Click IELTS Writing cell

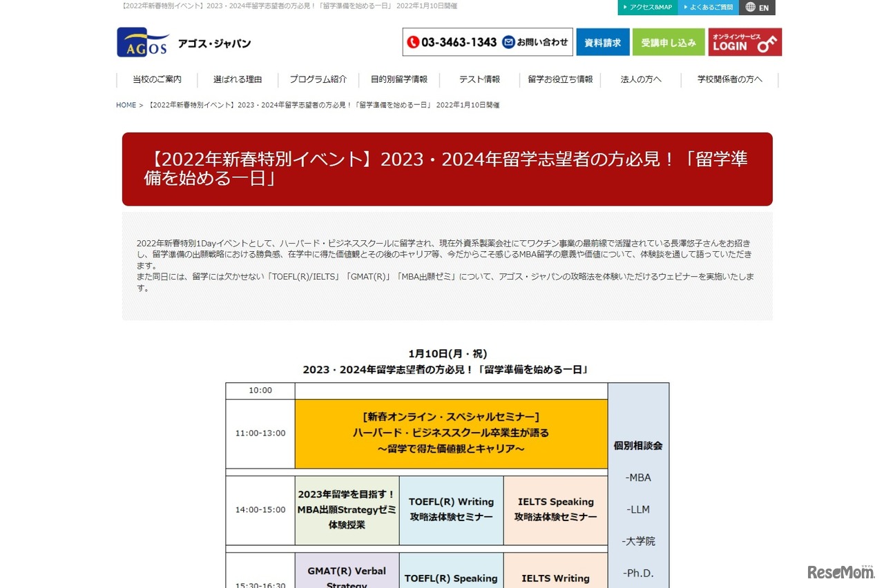pos(555,571)
